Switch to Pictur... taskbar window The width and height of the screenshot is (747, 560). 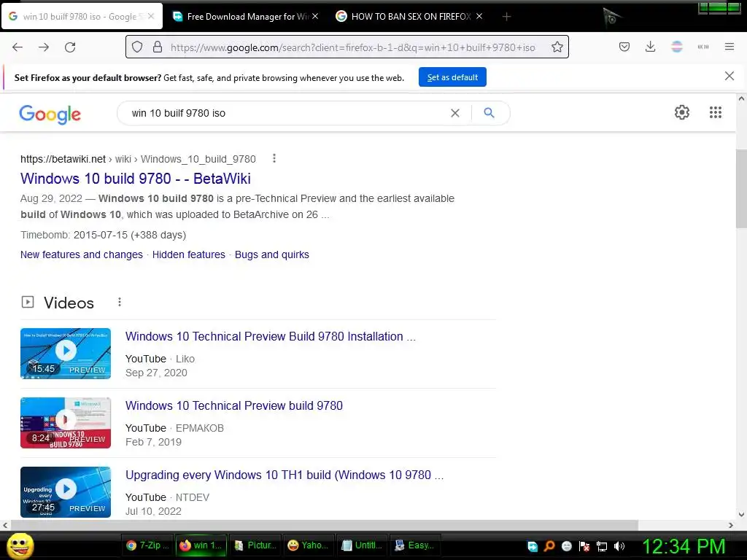coord(255,545)
